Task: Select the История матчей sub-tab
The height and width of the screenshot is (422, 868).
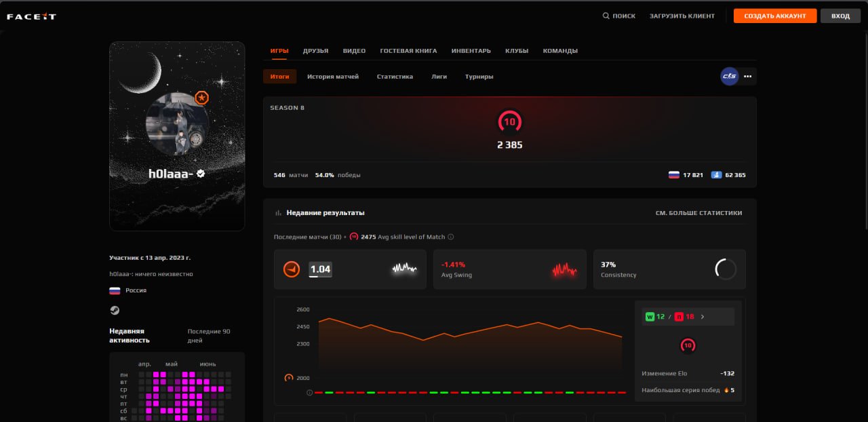Action: pos(333,77)
